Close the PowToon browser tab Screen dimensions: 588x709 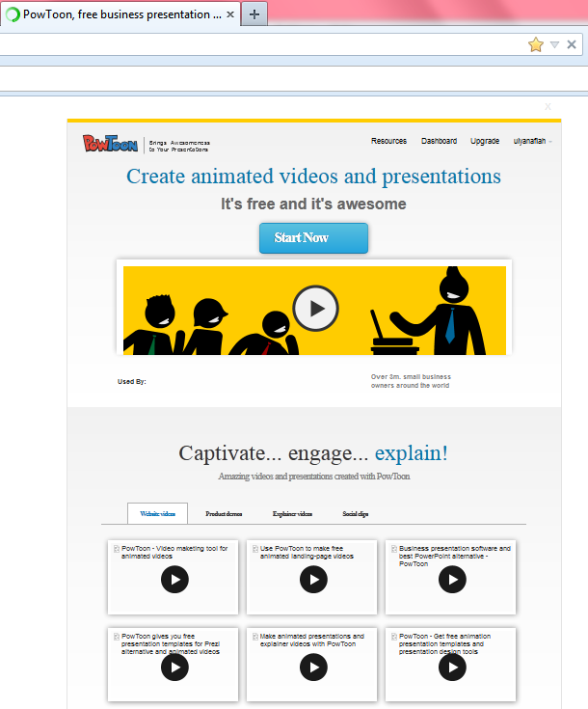[230, 14]
